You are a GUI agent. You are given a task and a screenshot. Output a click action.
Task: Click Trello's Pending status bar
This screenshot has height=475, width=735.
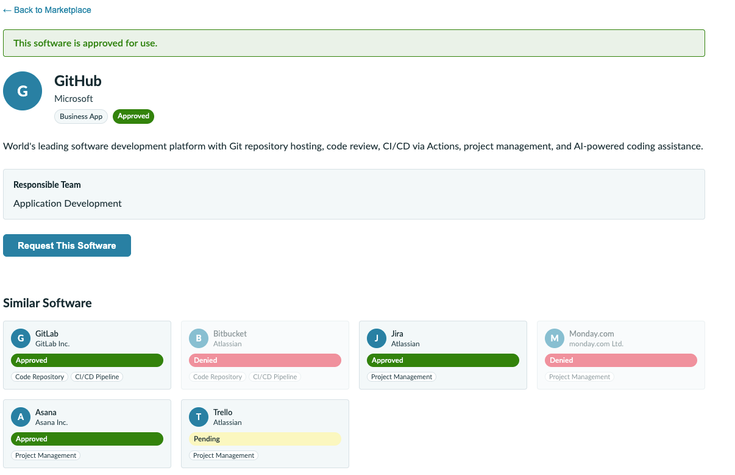(x=265, y=439)
